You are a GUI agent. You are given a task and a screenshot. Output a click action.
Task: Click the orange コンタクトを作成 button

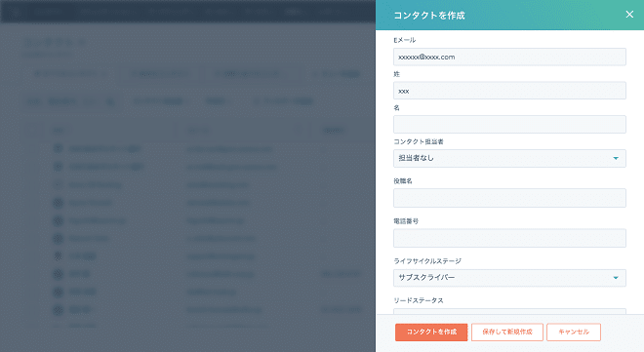pos(431,332)
